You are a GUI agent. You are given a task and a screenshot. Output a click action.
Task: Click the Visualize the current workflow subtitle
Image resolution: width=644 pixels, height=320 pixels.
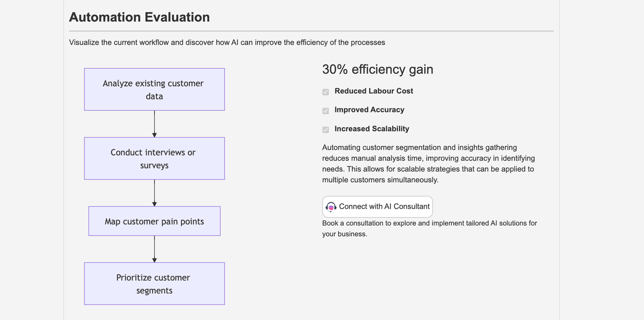[x=227, y=42]
